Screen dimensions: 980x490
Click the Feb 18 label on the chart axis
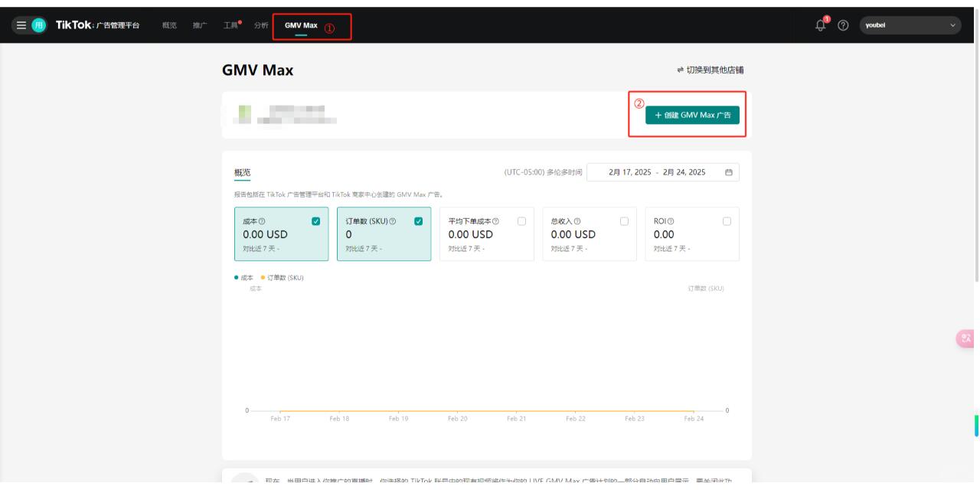coord(339,419)
